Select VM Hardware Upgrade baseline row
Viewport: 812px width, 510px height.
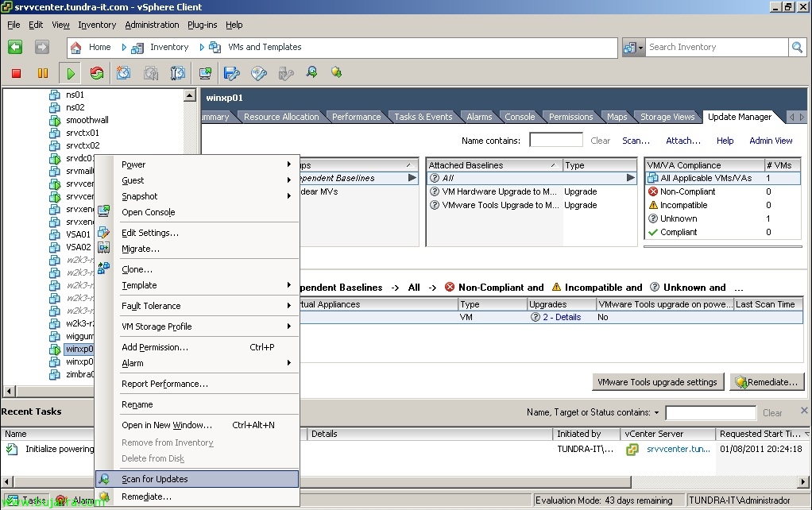pos(531,191)
